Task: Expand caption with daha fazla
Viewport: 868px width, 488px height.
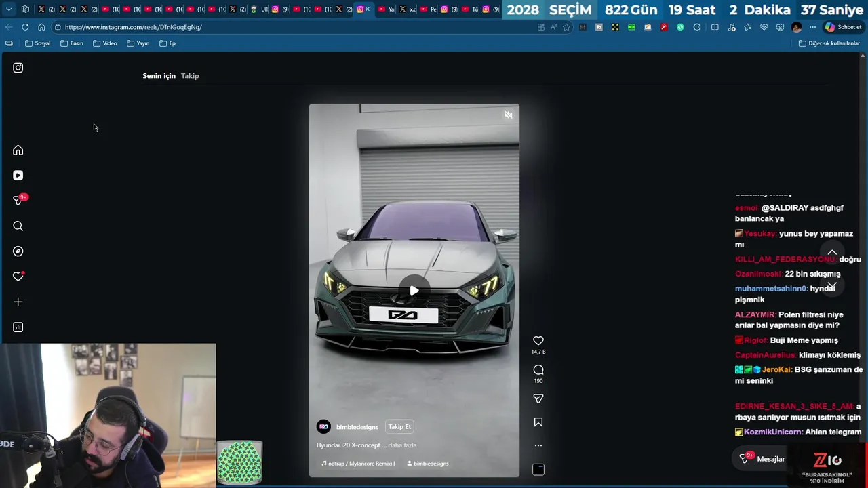Action: coord(402,445)
